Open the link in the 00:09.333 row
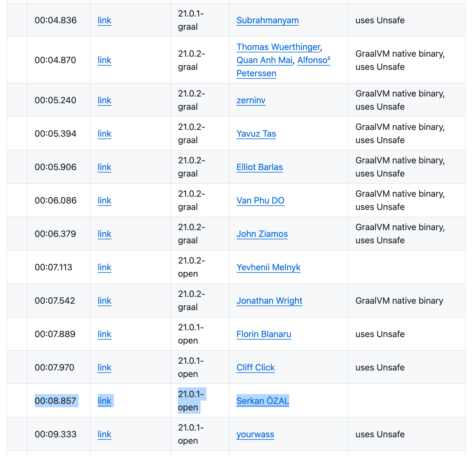476x456 pixels. (x=104, y=434)
